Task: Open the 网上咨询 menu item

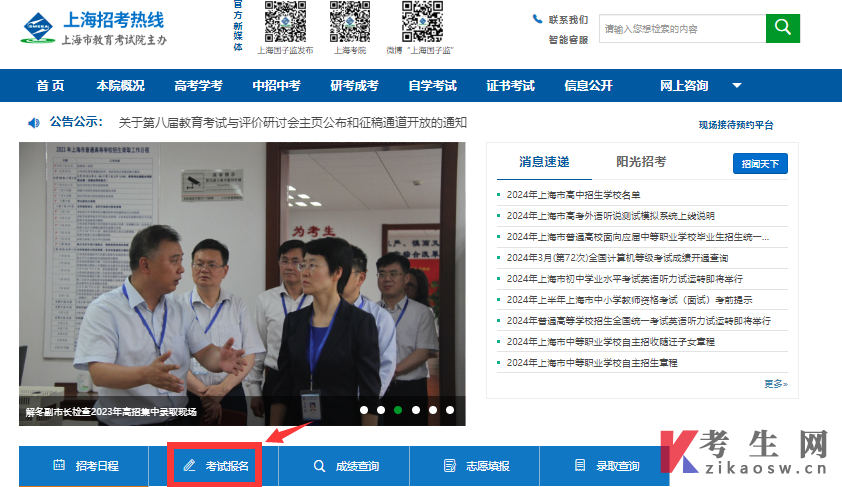Action: 684,85
